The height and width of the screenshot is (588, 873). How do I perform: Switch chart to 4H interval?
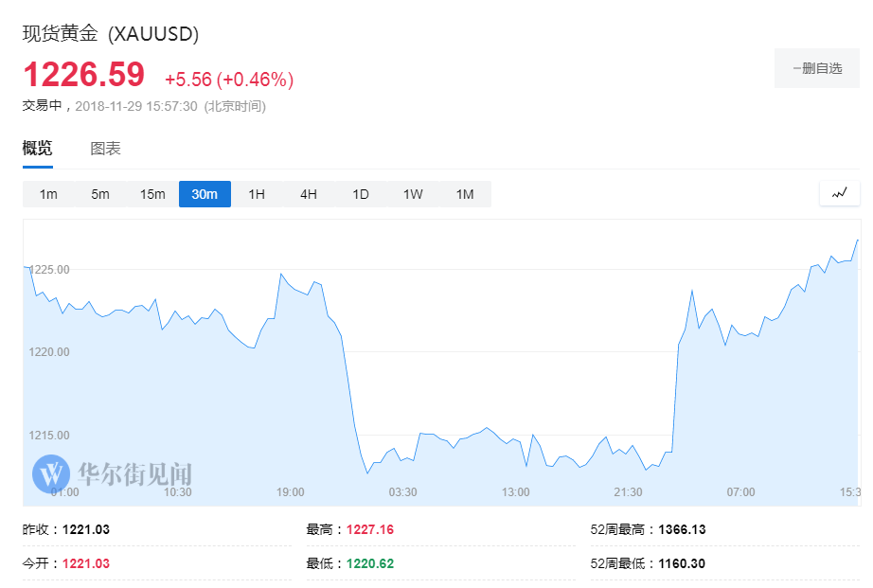(309, 194)
